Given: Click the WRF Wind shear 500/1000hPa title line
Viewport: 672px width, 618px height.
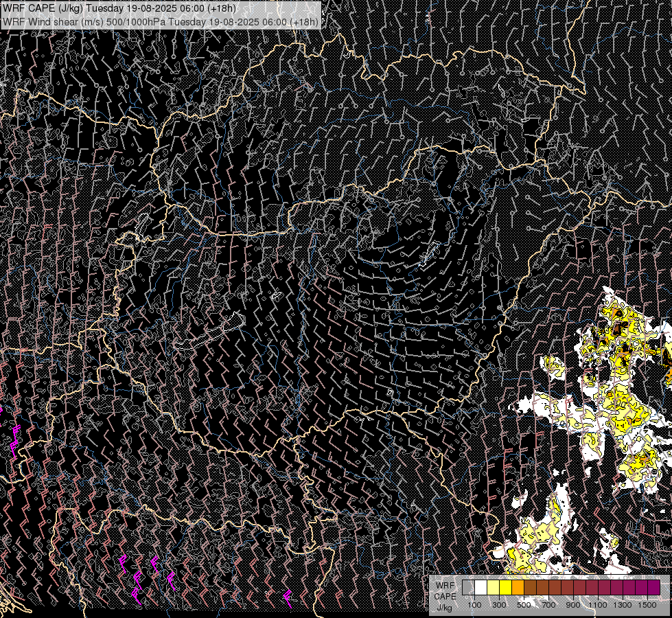Looking at the screenshot, I should [161, 22].
